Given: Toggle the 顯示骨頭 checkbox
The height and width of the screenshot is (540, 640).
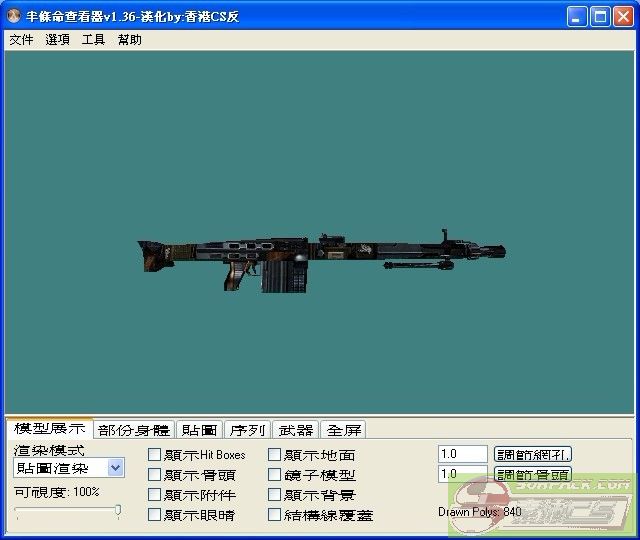Looking at the screenshot, I should (154, 475).
